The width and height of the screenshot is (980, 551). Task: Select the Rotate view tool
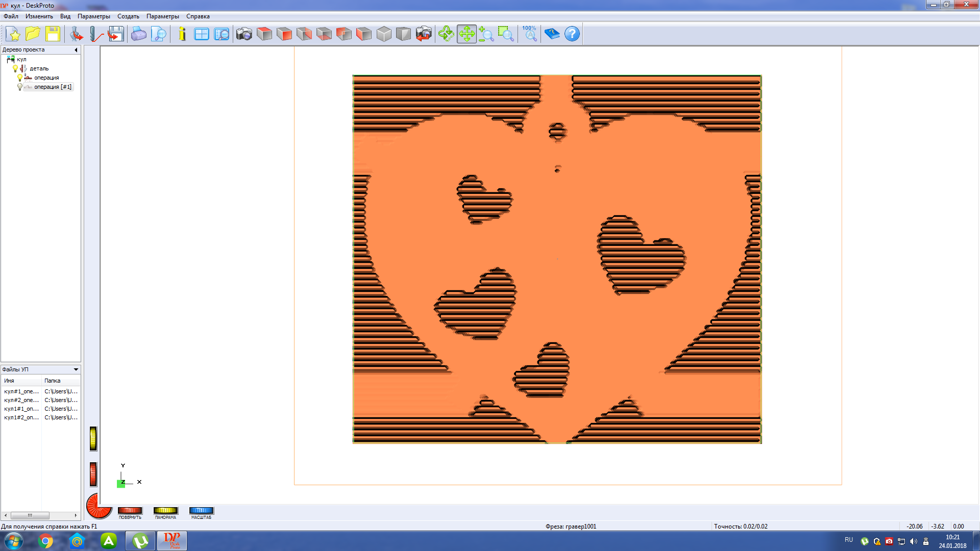(x=446, y=34)
